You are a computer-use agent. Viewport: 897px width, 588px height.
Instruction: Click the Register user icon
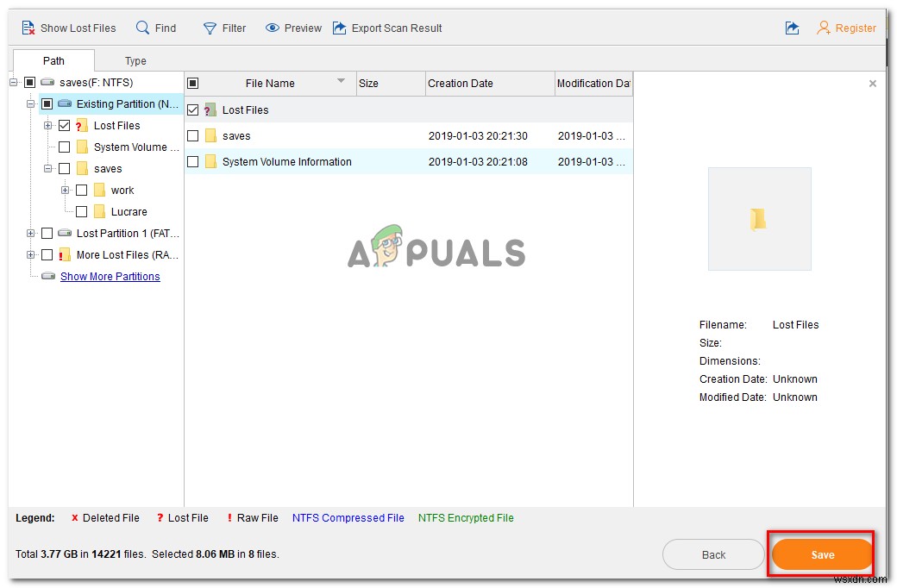[x=823, y=28]
